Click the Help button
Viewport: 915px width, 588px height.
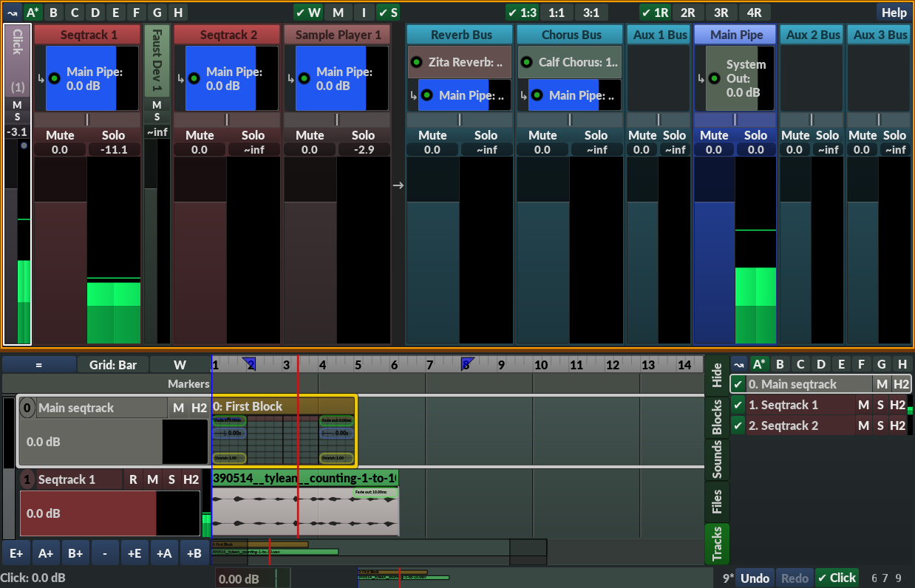tap(894, 12)
